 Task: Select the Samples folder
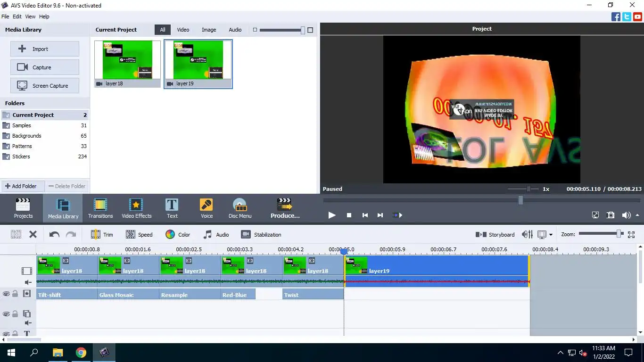tap(45, 125)
